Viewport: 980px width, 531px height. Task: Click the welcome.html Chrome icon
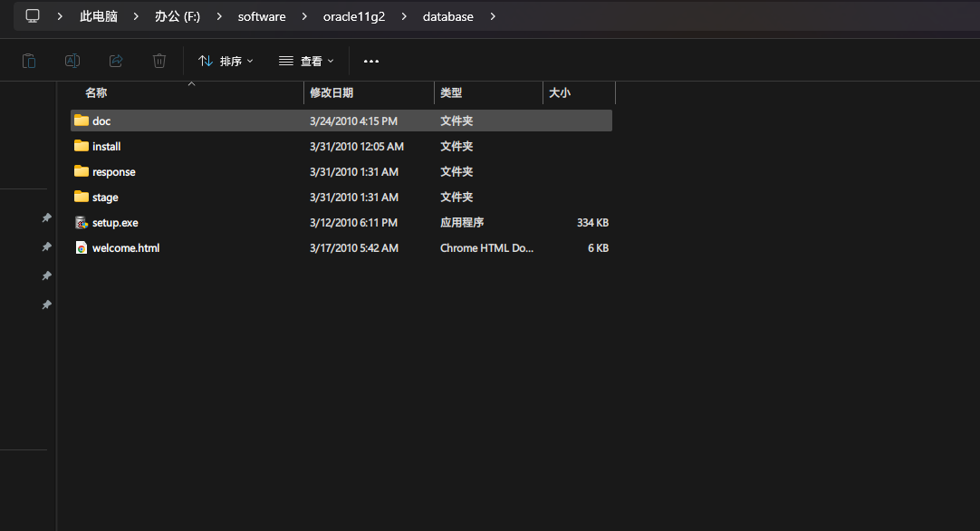pyautogui.click(x=82, y=247)
